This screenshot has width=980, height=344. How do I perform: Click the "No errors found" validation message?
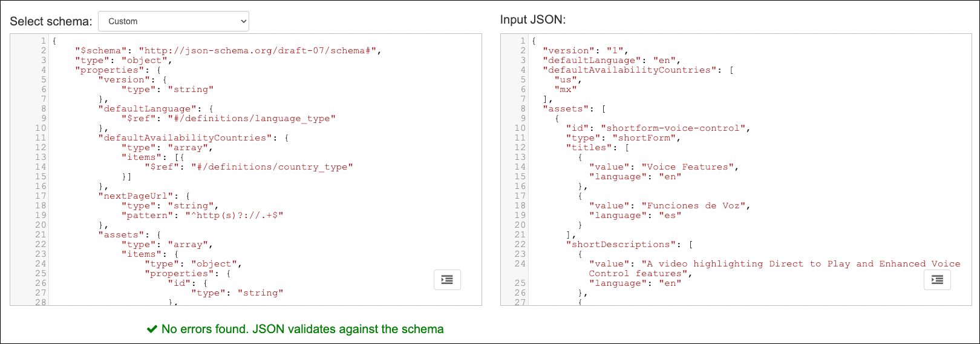tap(302, 329)
